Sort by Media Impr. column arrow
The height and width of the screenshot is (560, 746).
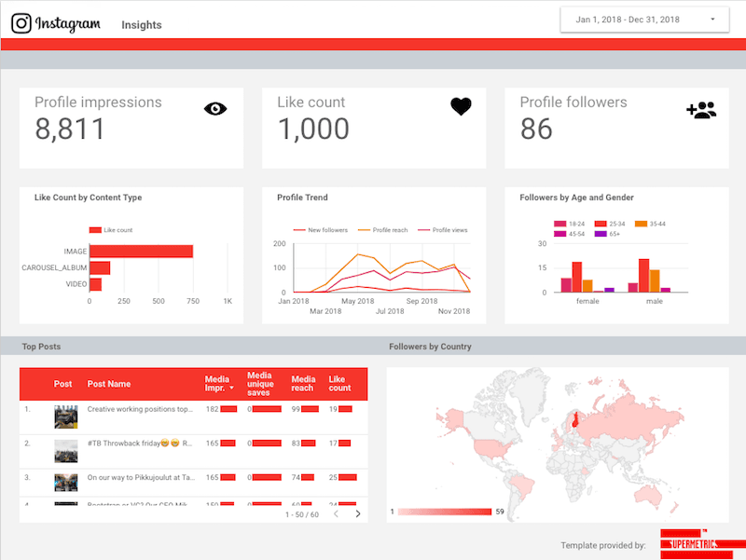coord(231,388)
